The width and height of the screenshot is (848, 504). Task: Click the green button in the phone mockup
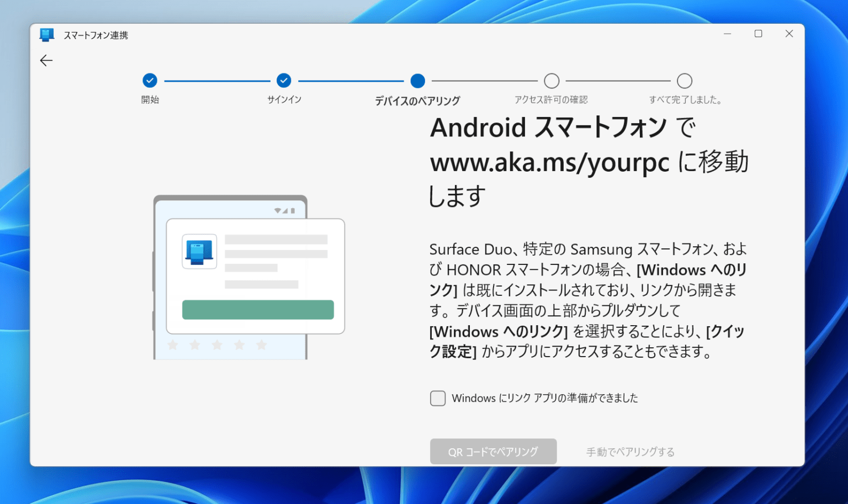pos(258,310)
